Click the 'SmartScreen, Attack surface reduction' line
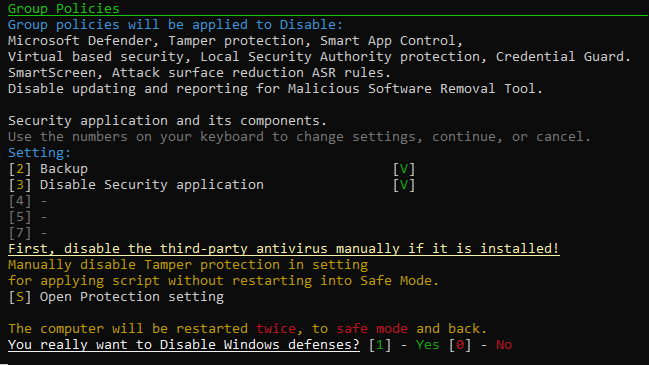649x365 pixels. (199, 73)
